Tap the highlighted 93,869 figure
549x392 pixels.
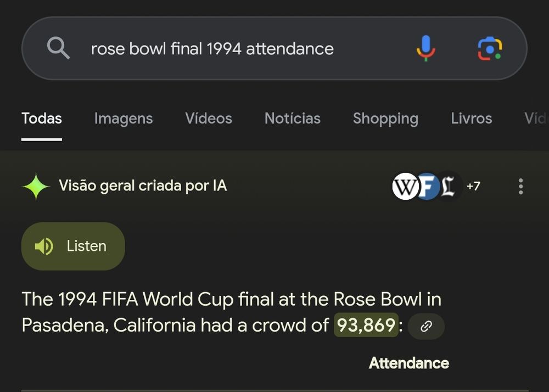pos(366,325)
